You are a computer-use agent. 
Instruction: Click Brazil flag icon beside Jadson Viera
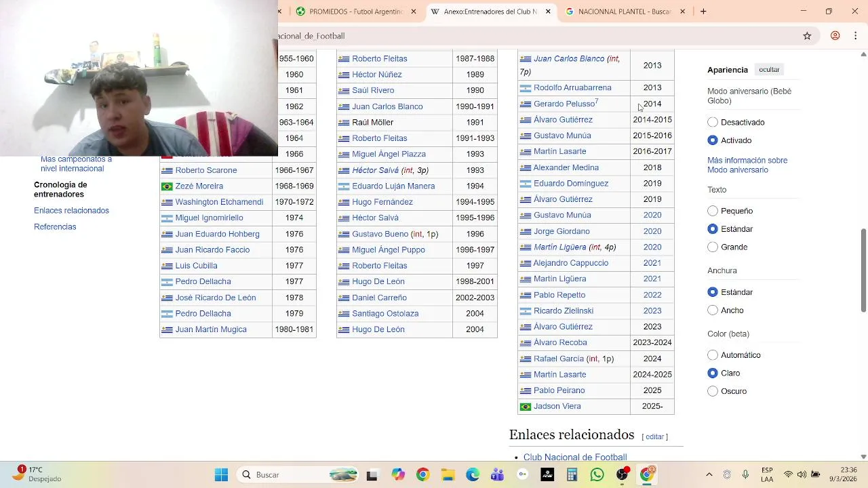point(526,407)
